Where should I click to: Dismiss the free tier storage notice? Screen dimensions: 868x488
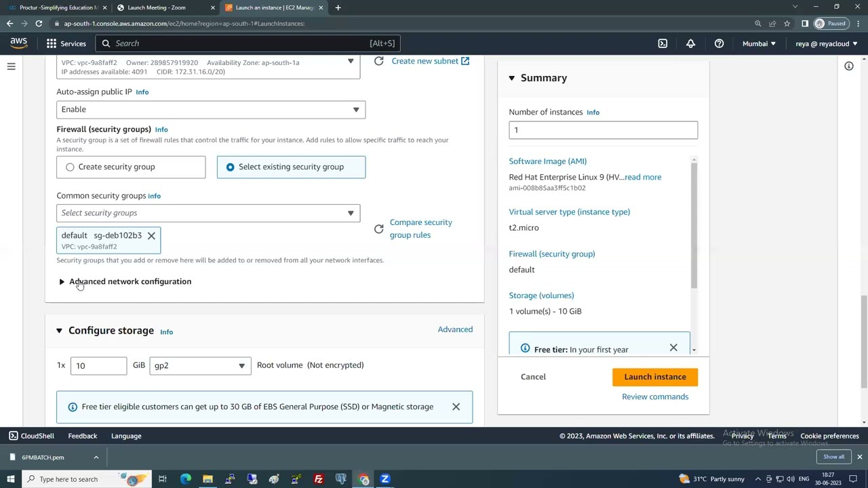pos(456,407)
